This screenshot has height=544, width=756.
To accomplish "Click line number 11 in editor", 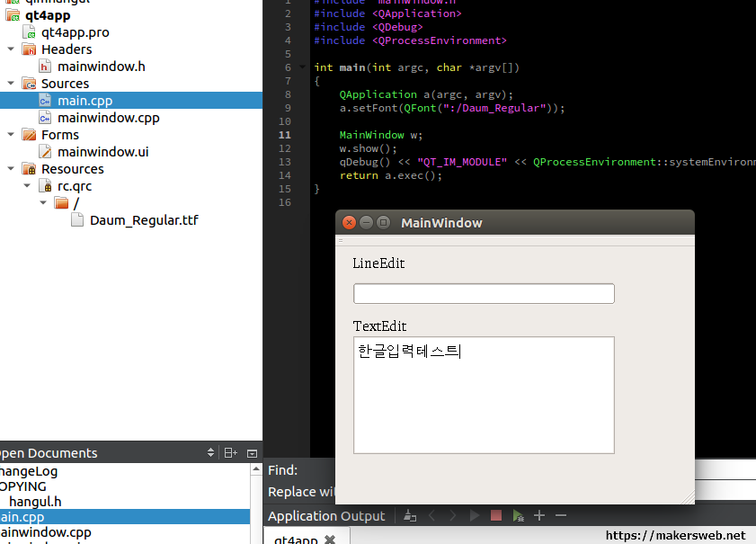I will coord(284,135).
